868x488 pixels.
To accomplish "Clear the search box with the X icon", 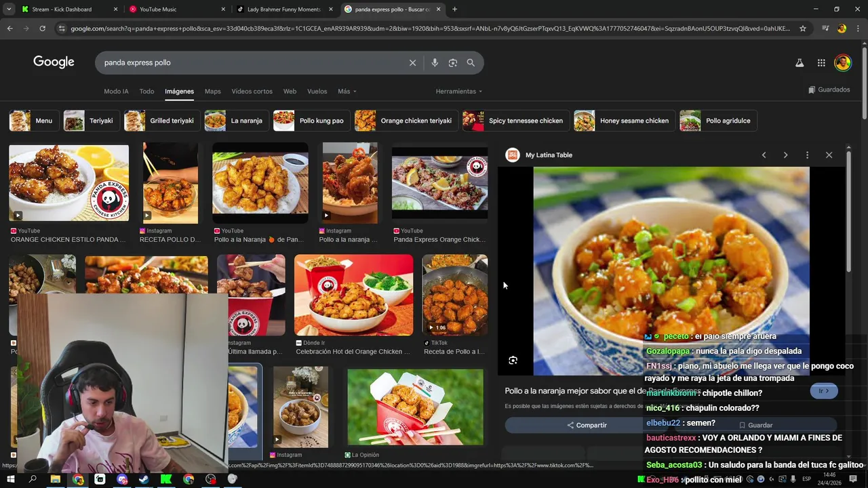I will 412,62.
